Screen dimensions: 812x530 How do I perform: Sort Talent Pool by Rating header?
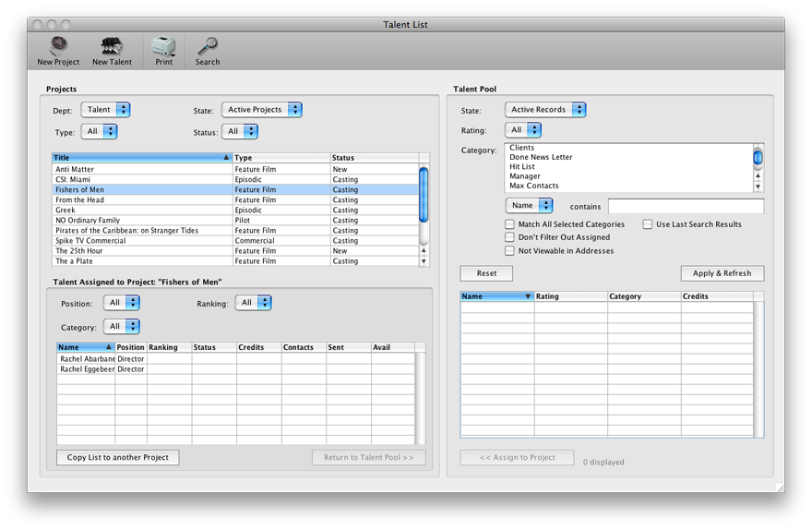coord(570,296)
